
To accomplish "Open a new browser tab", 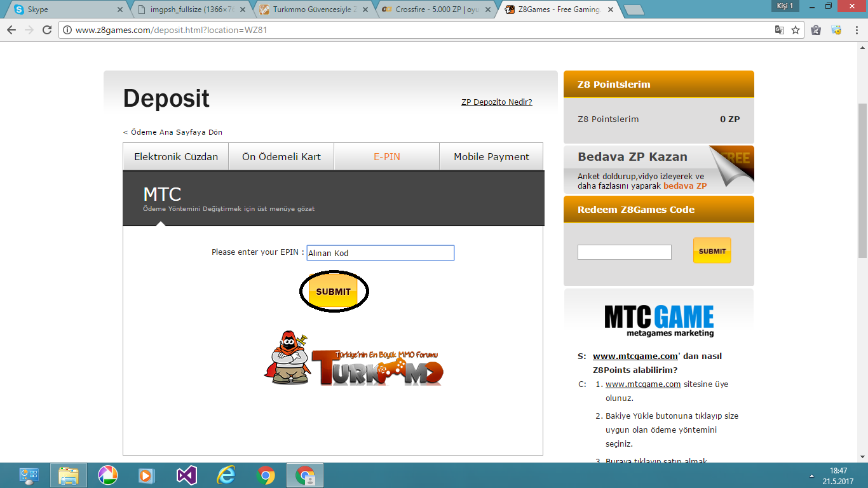I will click(x=633, y=10).
